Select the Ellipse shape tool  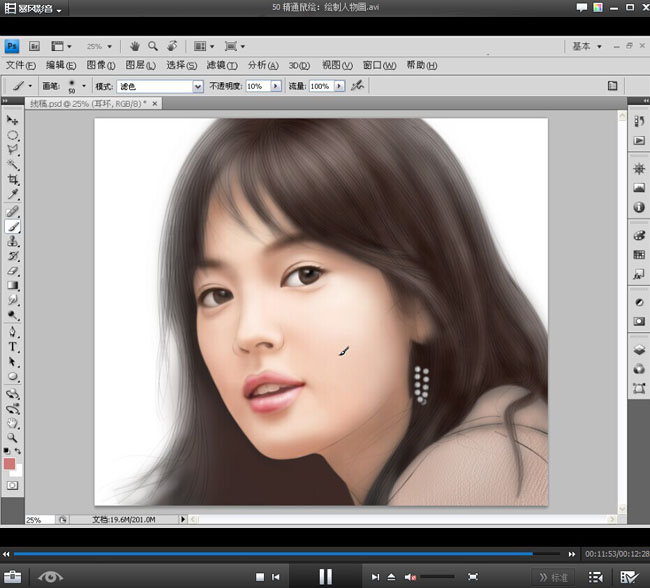pyautogui.click(x=12, y=377)
